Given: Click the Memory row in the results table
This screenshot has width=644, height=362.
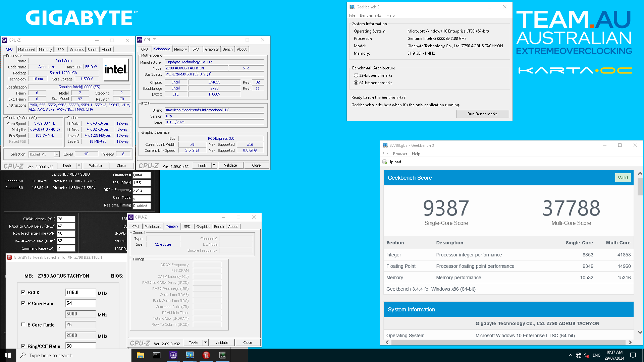Looking at the screenshot, I should 508,278.
